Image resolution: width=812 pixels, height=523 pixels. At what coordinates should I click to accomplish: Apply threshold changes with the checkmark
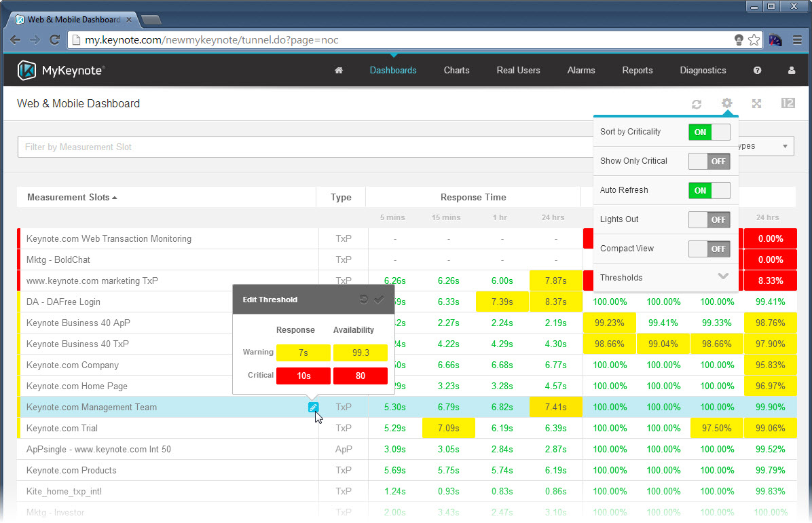(x=380, y=299)
